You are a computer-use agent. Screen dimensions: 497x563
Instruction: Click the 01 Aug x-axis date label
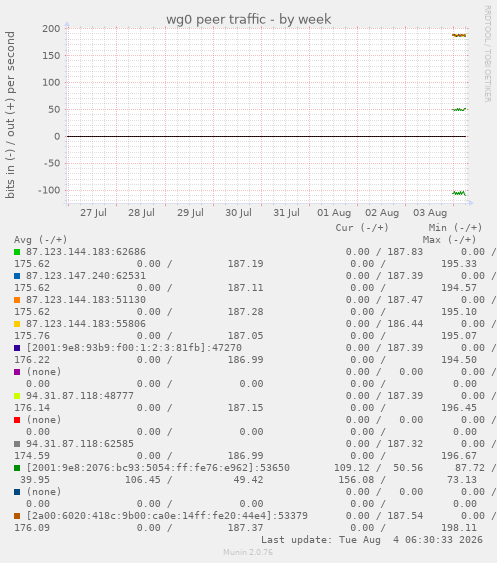pyautogui.click(x=334, y=213)
